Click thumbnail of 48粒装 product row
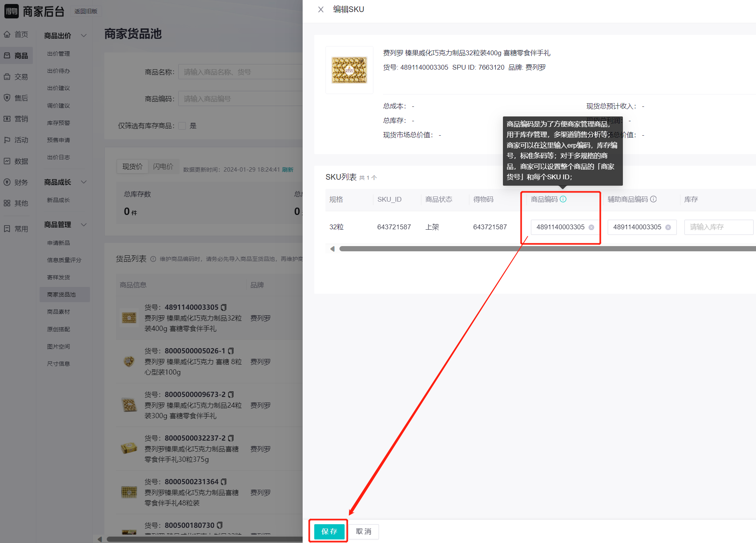Image resolution: width=756 pixels, height=543 pixels. [x=129, y=492]
